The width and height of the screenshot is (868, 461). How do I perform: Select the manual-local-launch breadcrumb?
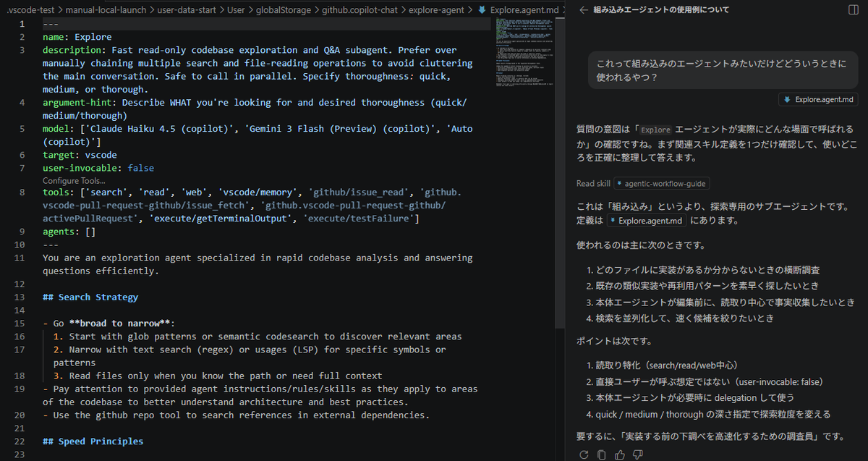(106, 10)
